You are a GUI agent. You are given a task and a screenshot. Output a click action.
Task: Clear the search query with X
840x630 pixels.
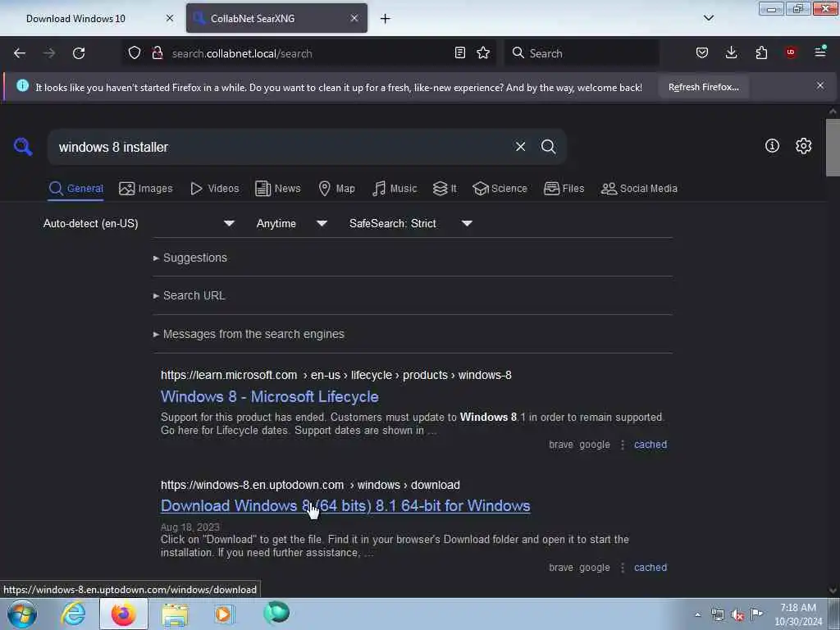pos(520,146)
